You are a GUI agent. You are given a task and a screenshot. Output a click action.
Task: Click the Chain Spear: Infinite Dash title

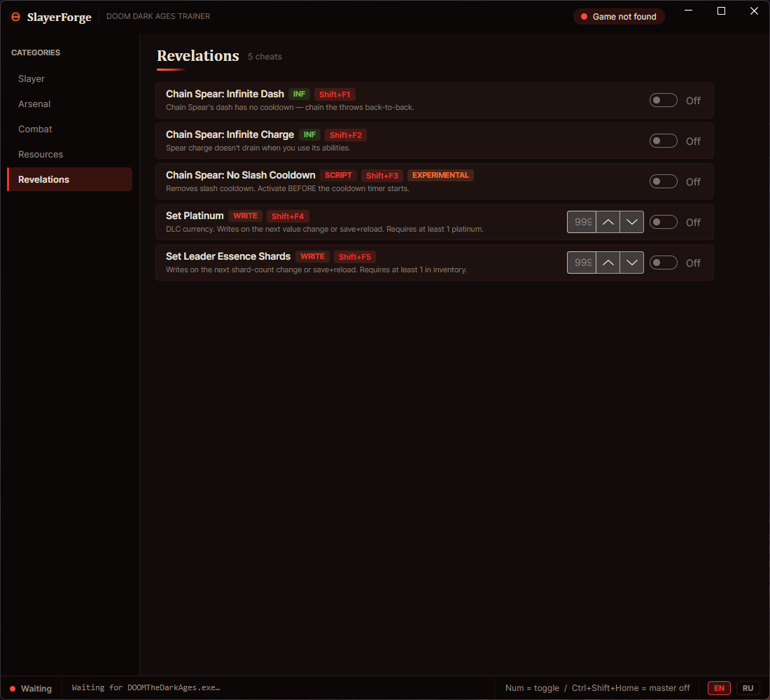tap(225, 94)
